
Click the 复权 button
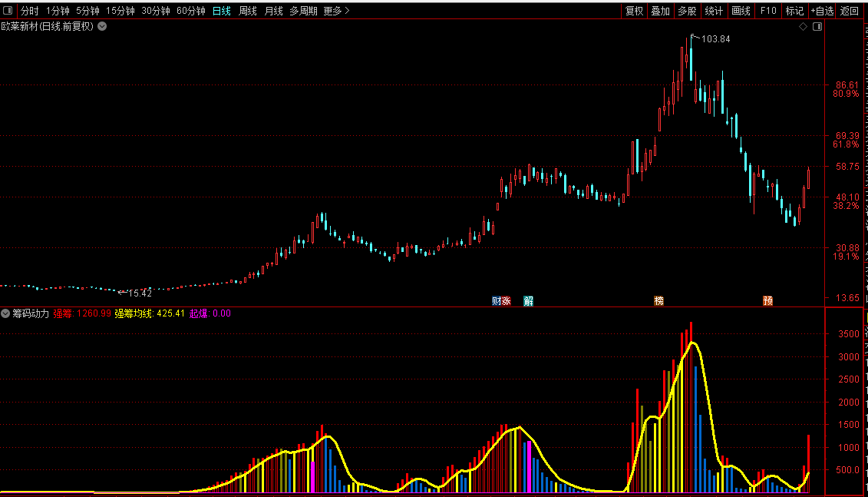[x=634, y=11]
